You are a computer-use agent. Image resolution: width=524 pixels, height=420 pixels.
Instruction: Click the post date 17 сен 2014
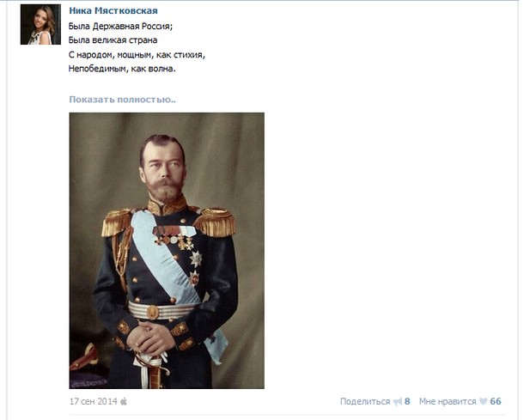[94, 401]
